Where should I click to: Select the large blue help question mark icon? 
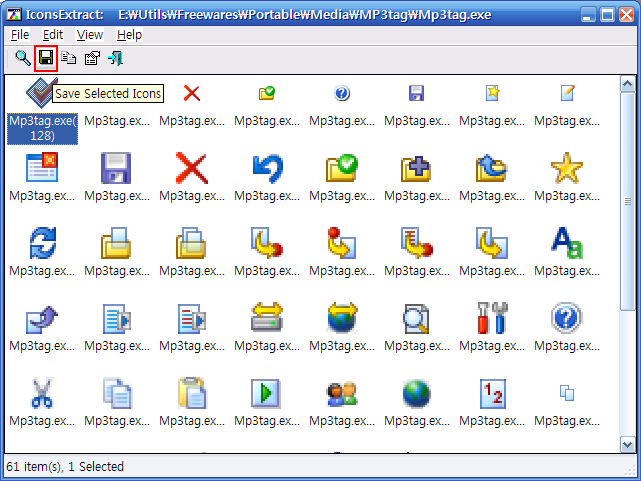[x=567, y=318]
